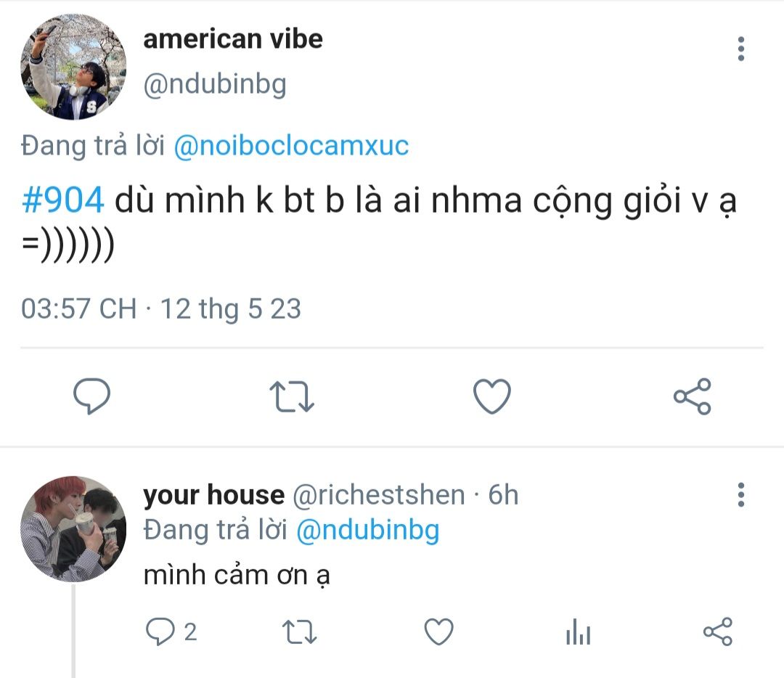Open the @richestshen handle

pyautogui.click(x=378, y=495)
